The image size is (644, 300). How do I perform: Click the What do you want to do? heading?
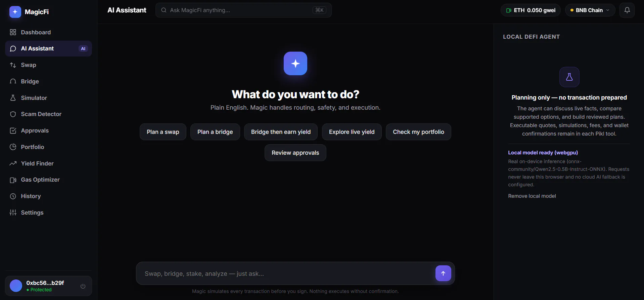click(x=295, y=95)
